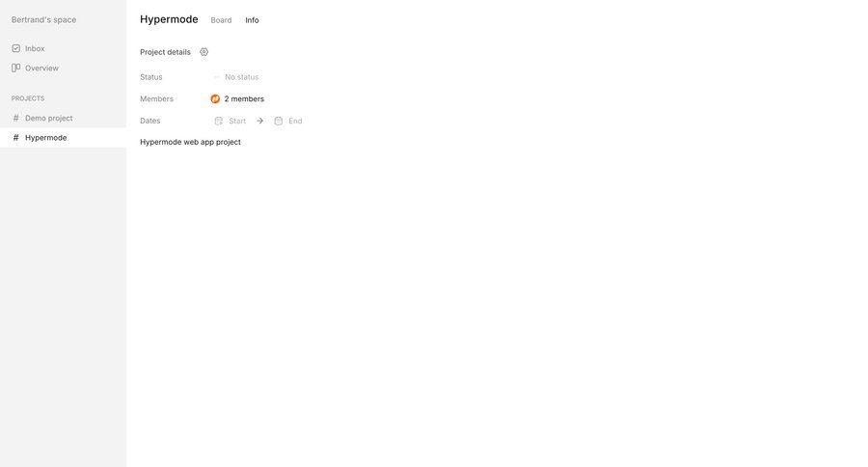The width and height of the screenshot is (868, 467).
Task: Edit the Hypermode web app project description
Action: tap(190, 142)
